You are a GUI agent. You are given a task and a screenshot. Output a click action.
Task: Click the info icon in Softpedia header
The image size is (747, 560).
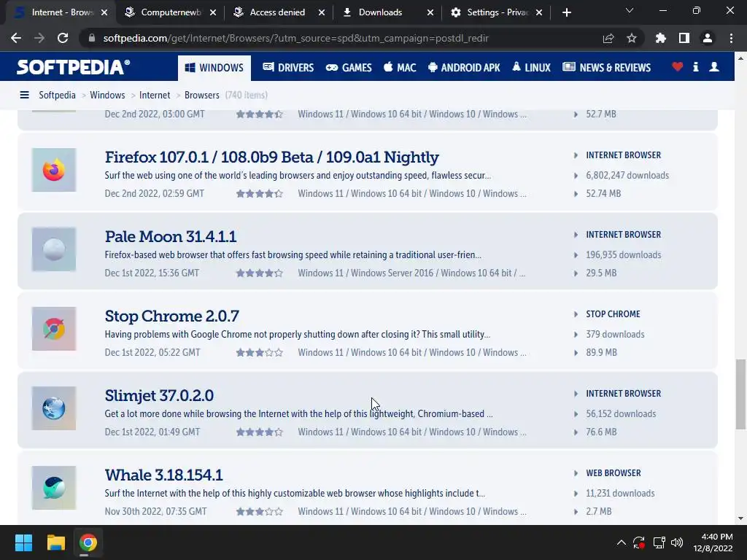[x=696, y=67]
